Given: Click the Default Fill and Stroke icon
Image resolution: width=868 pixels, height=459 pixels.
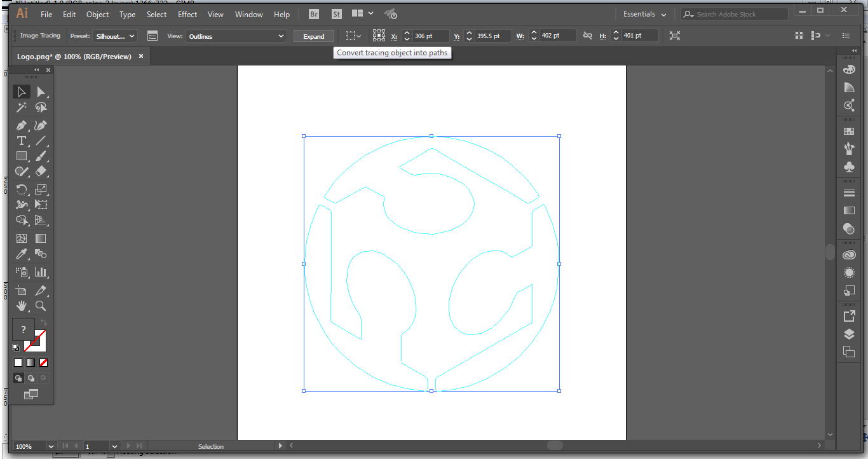Looking at the screenshot, I should click(x=16, y=348).
